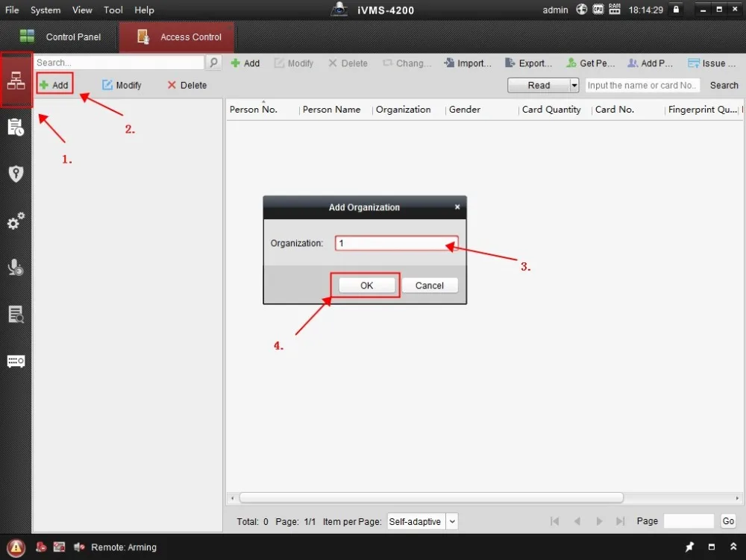
Task: Click the organization search magnifier icon
Action: pyautogui.click(x=213, y=63)
